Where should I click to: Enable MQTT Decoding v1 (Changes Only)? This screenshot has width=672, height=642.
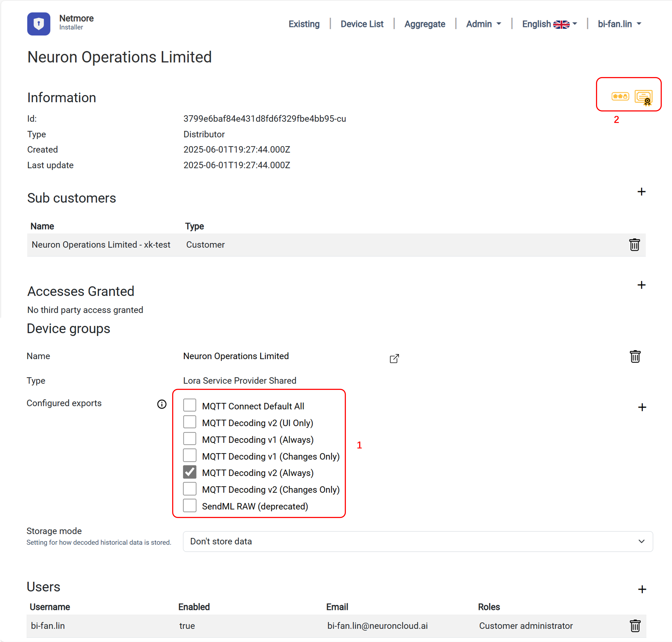[x=190, y=455]
